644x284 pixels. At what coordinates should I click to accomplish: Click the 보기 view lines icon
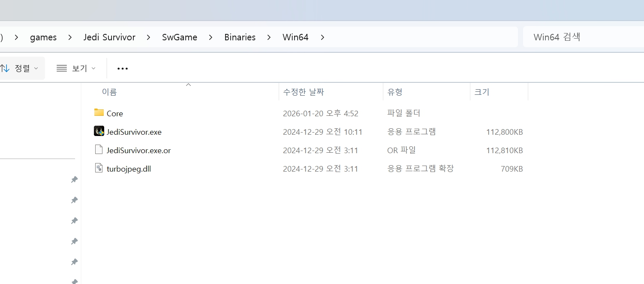pos(62,68)
